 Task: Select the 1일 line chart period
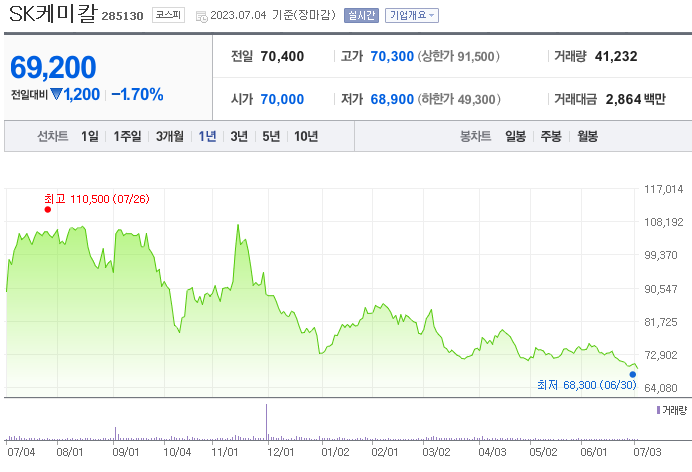[x=90, y=136]
